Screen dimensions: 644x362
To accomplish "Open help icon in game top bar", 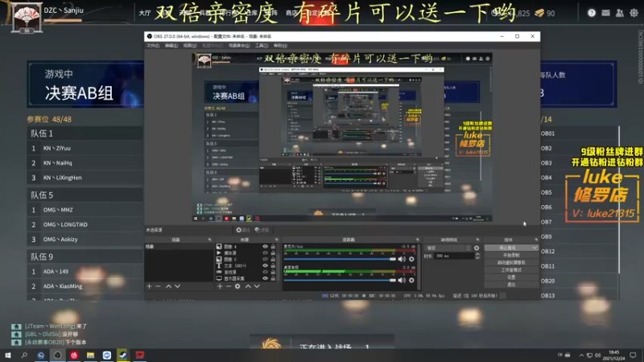I will pos(592,13).
